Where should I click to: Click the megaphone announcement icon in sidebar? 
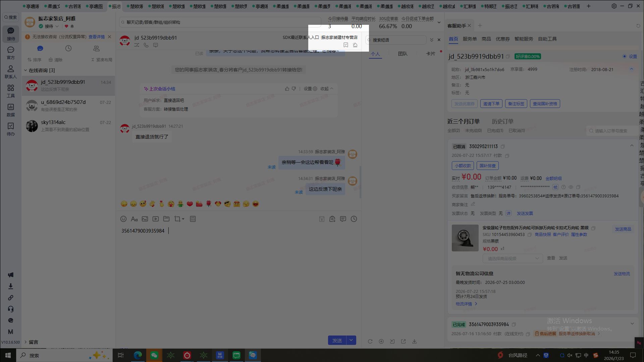[11, 275]
